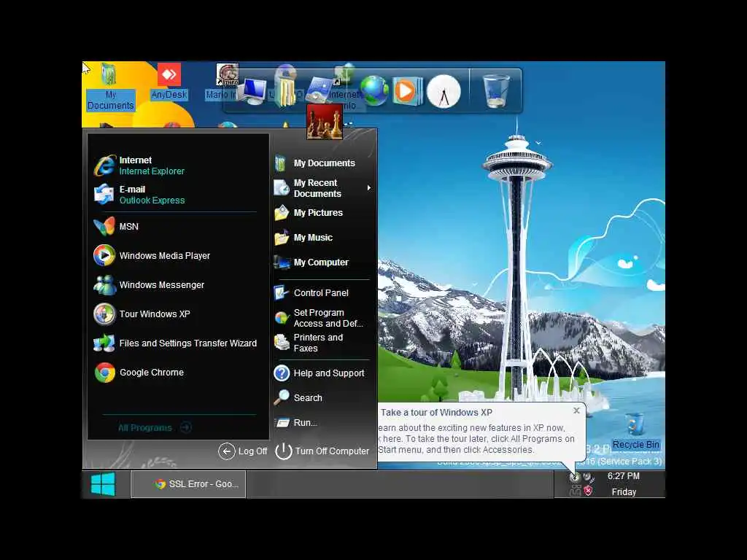Screen dimensions: 747x560
Task: Switch to SSL Error Chrome taskbar item
Action: (x=188, y=484)
